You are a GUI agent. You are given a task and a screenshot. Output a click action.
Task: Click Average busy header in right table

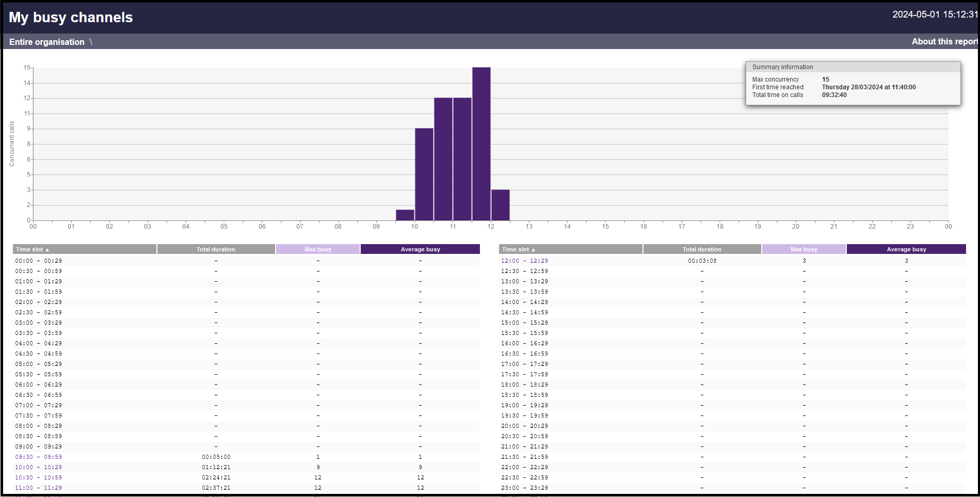pyautogui.click(x=906, y=249)
